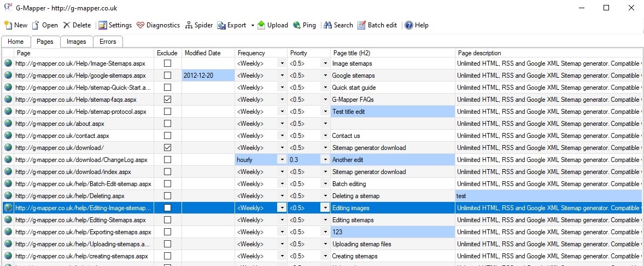Uncheck Exclude for sitemap-faqs.aspx row
Viewport: 644px width, 266px height.
167,100
